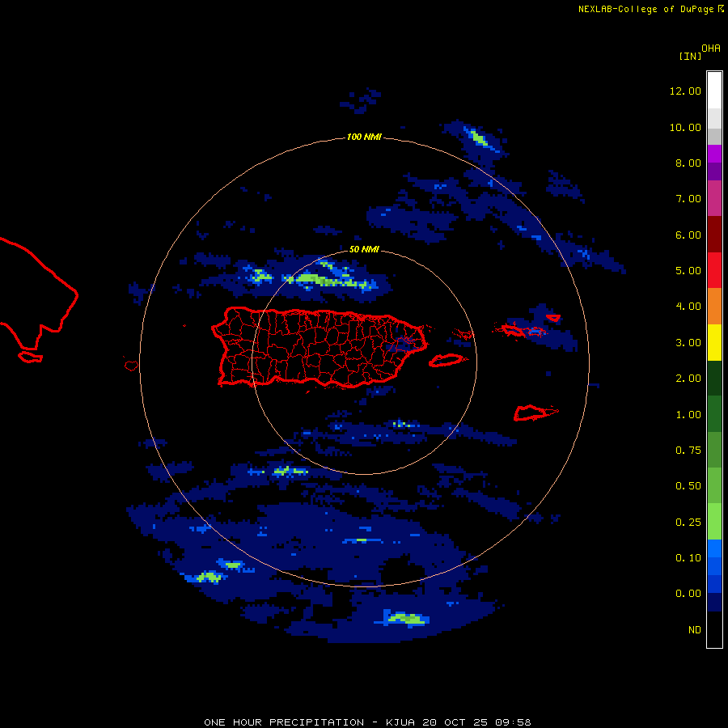Viewport: 728px width, 728px height.
Task: Click the "1.00" legend value
Action: [688, 415]
